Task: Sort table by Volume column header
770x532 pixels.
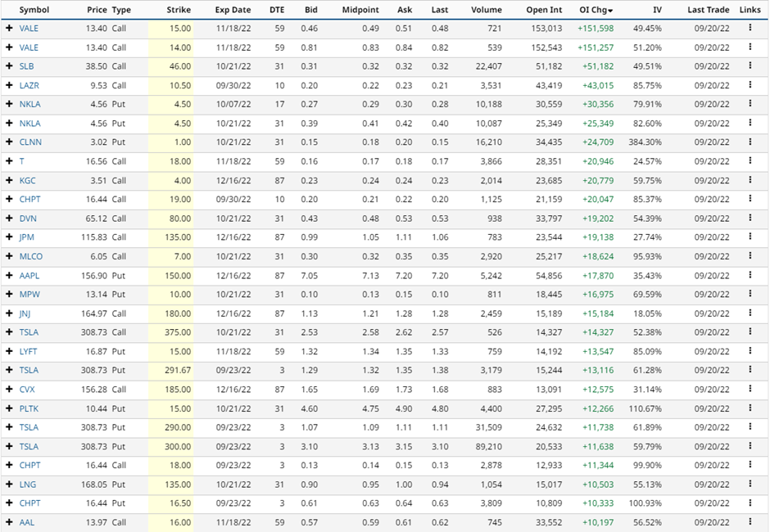Action: pyautogui.click(x=486, y=10)
